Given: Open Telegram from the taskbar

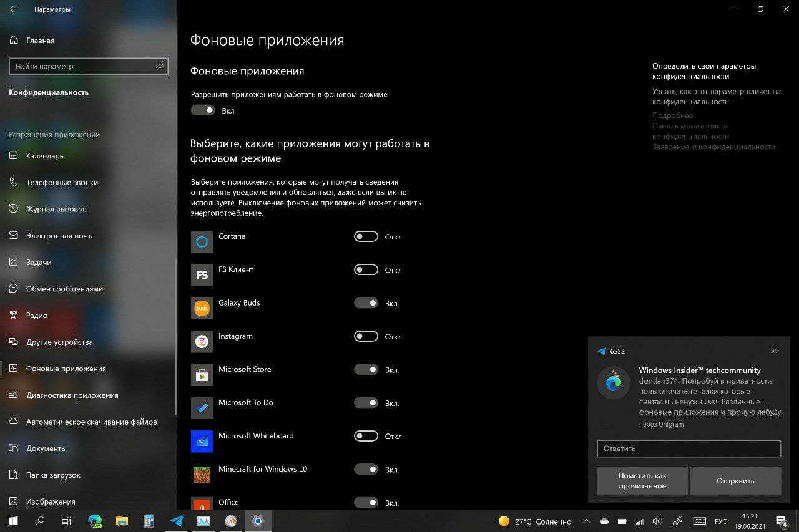Looking at the screenshot, I should tap(177, 521).
